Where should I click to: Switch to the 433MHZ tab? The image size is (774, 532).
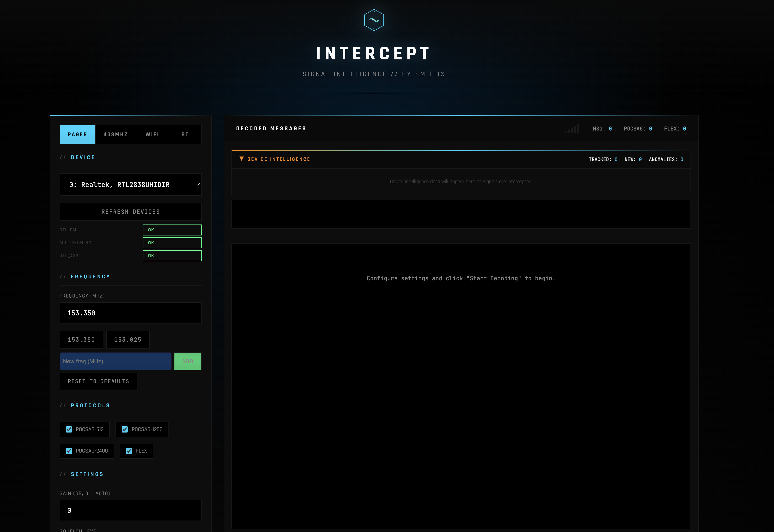pos(115,135)
